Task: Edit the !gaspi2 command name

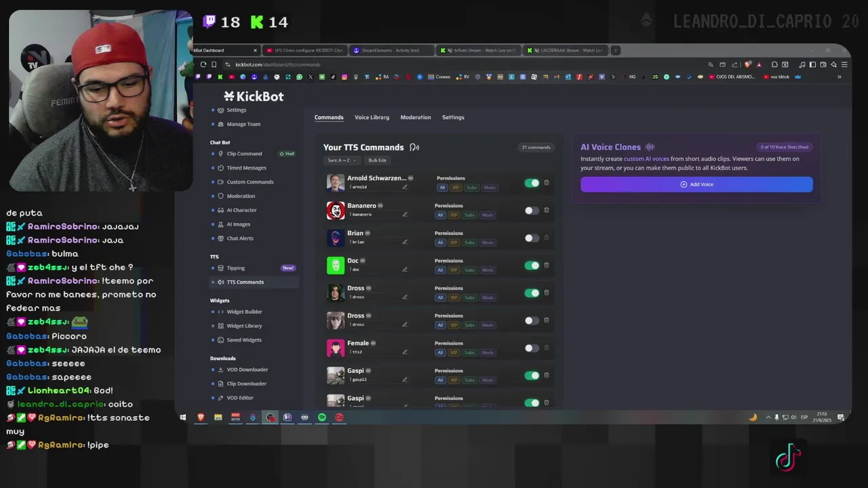Action: (405, 380)
